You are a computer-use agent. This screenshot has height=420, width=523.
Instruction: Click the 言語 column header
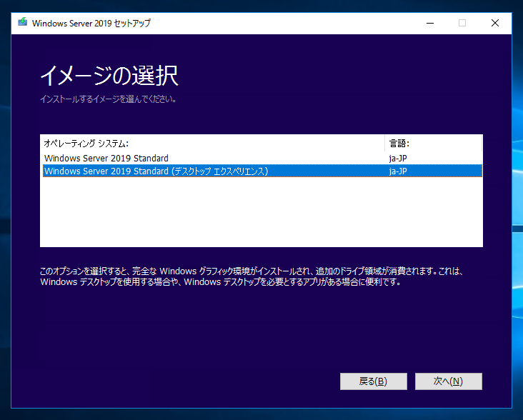pyautogui.click(x=433, y=144)
